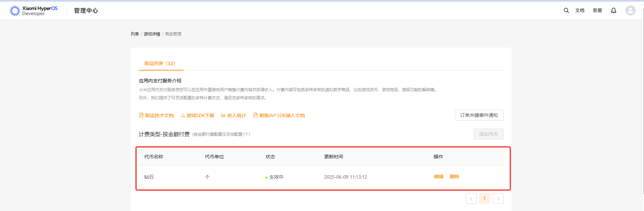
Task: Go to next page arrow
Action: tap(498, 199)
